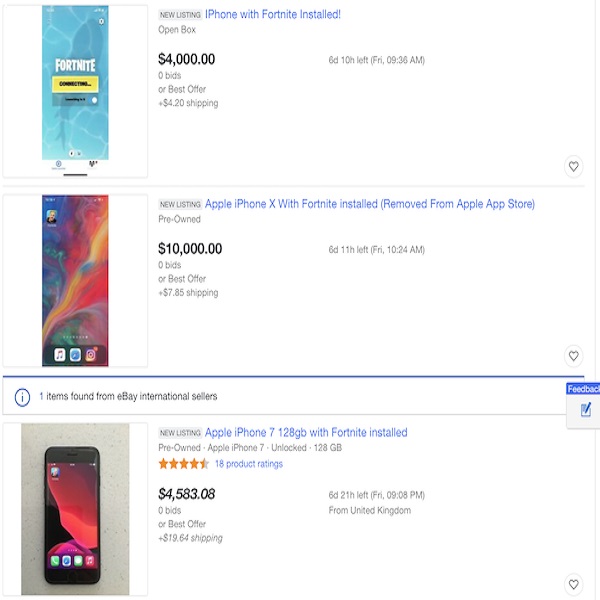Watch the iPhone X Fortnite listing (heart icon)
Viewport: 600px width, 600px height.
pyautogui.click(x=573, y=355)
